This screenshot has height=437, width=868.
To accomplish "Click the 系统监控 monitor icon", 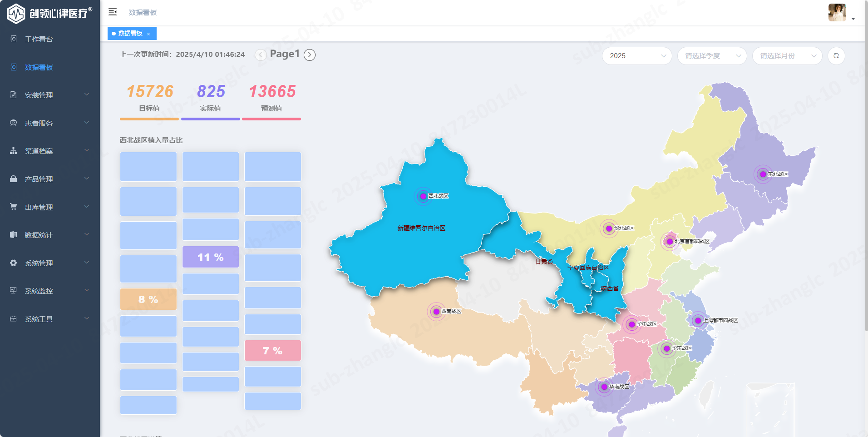I will (14, 291).
